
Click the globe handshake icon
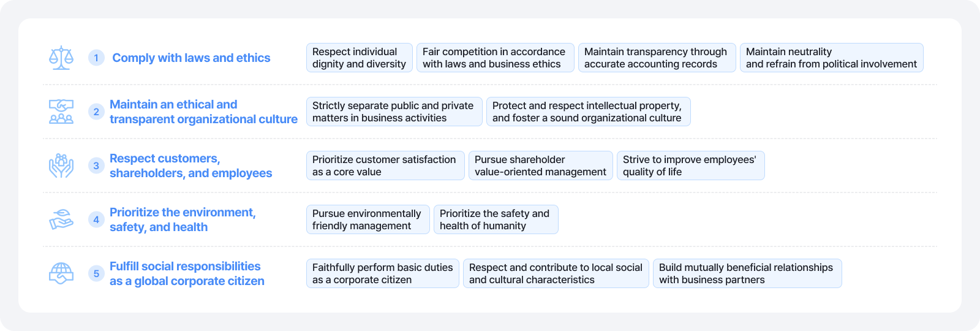(61, 273)
